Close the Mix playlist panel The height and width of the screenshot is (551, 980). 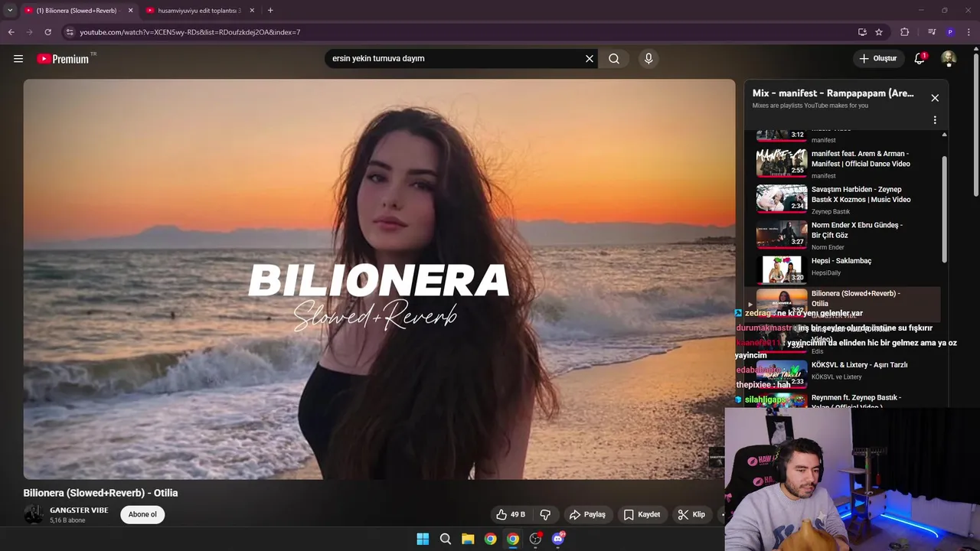[x=935, y=98]
